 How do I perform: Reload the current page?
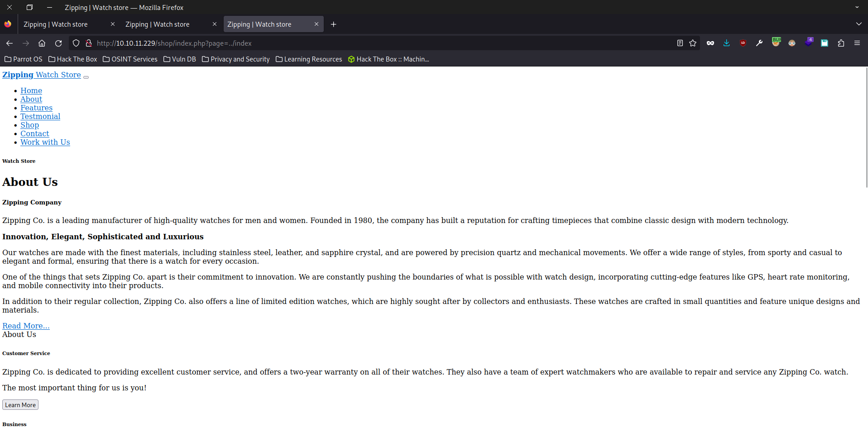58,43
